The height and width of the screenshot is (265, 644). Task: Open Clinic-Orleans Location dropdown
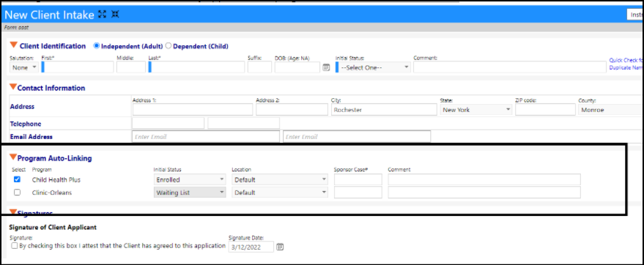pos(280,193)
